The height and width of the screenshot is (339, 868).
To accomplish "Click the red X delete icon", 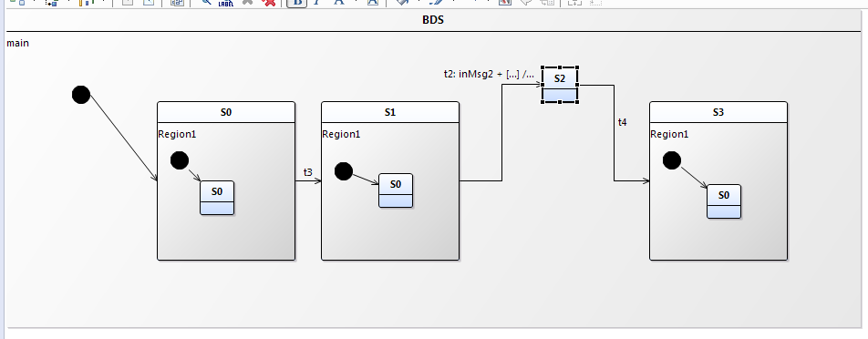I will [x=269, y=2].
